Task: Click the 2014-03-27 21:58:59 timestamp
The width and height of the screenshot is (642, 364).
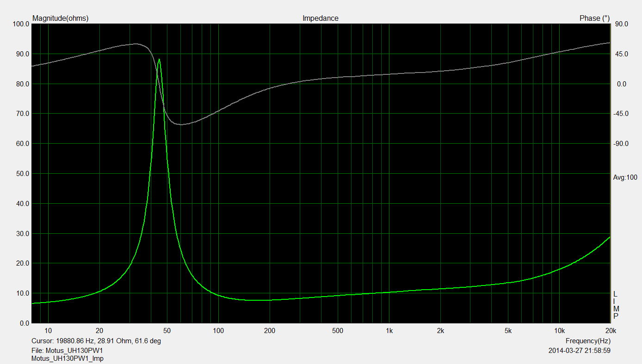Action: coord(579,351)
